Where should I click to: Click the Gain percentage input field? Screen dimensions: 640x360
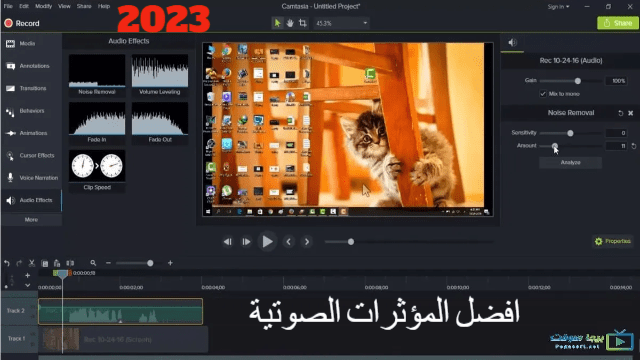616,81
